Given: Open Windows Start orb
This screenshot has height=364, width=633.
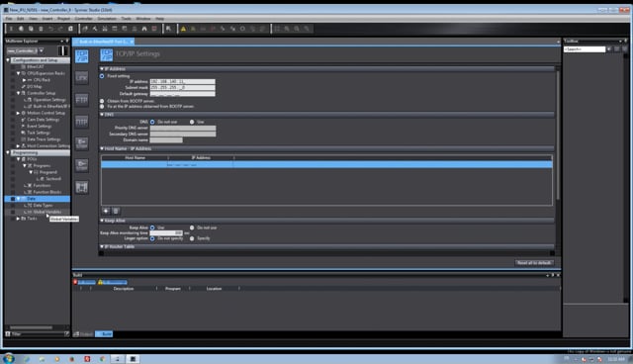Looking at the screenshot, I should coord(8,358).
